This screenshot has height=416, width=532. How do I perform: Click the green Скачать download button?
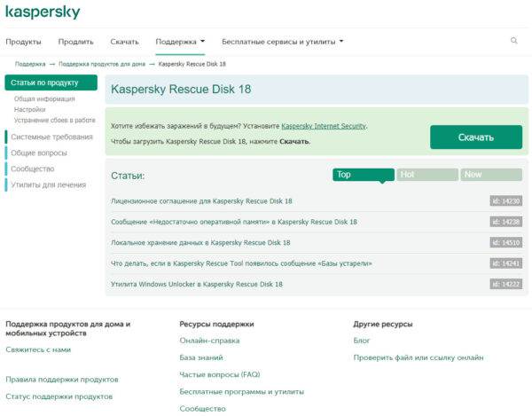(x=476, y=137)
